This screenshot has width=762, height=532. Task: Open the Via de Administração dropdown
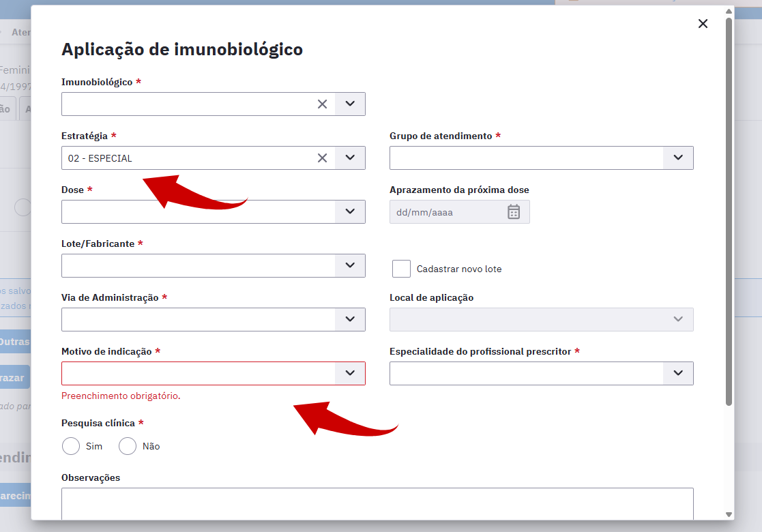pyautogui.click(x=350, y=320)
